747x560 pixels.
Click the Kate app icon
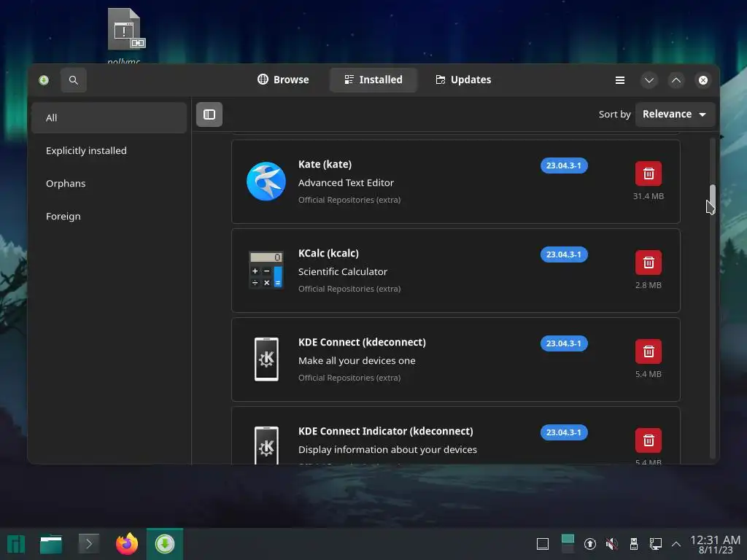(266, 182)
